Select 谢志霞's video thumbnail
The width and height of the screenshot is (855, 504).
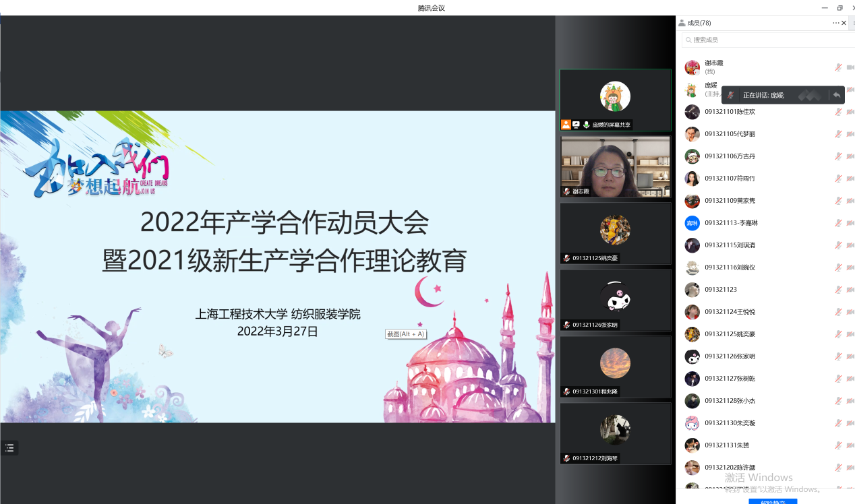(x=615, y=166)
